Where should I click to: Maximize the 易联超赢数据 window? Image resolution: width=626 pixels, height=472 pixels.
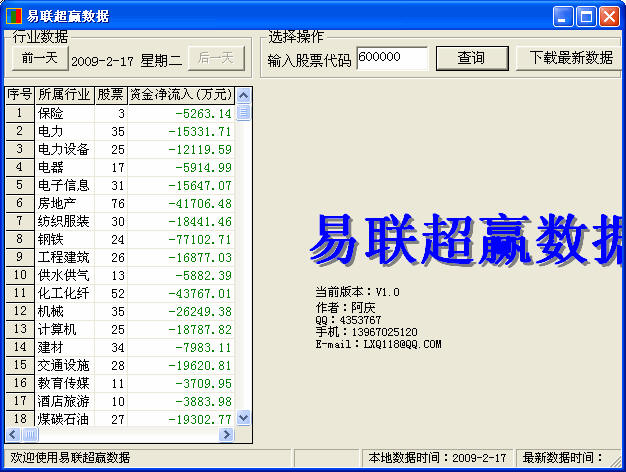(x=586, y=17)
